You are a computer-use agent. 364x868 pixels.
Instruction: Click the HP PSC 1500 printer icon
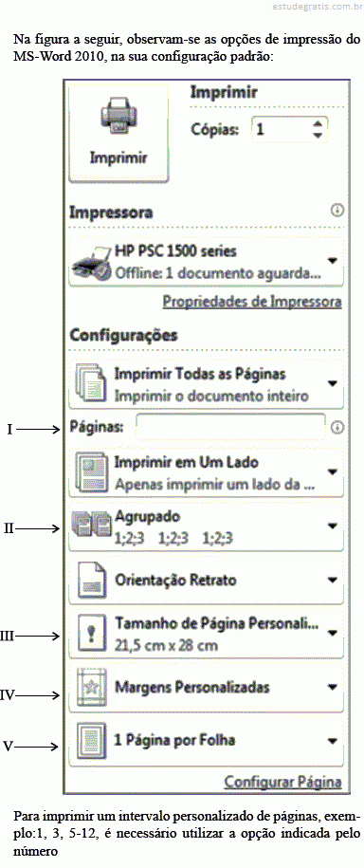click(92, 263)
